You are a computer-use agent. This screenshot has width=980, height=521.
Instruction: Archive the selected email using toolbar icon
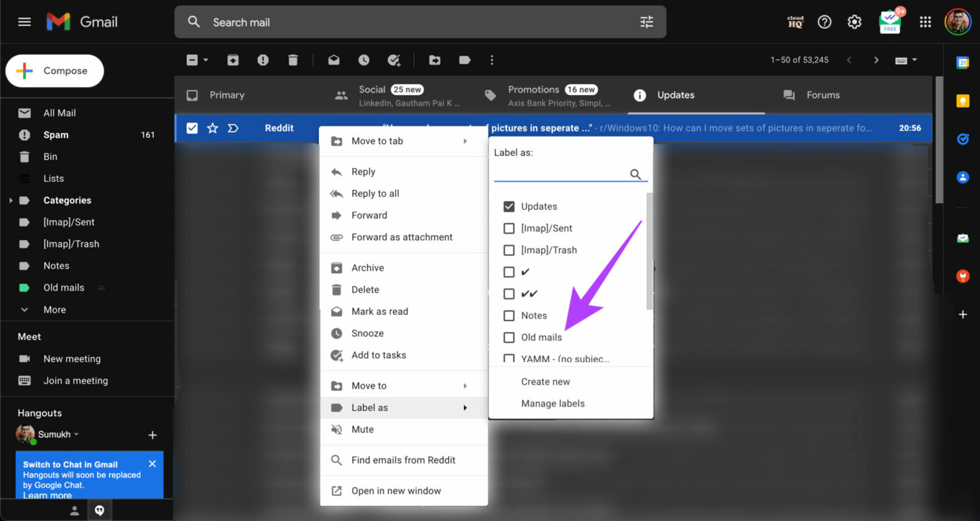coord(233,59)
